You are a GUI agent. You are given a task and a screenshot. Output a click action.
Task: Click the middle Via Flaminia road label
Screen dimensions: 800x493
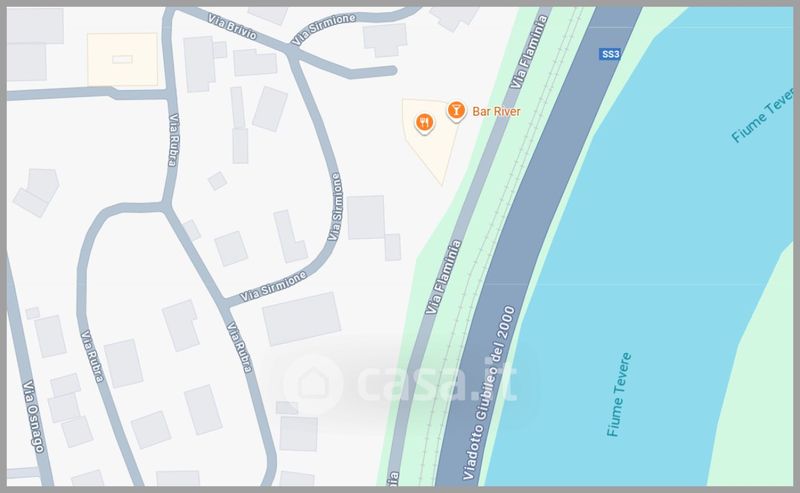(x=443, y=277)
